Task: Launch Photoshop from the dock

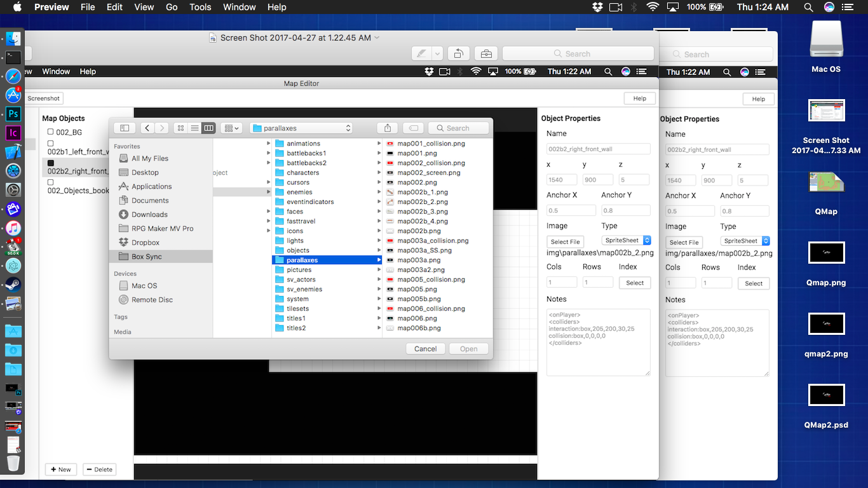Action: 13,114
